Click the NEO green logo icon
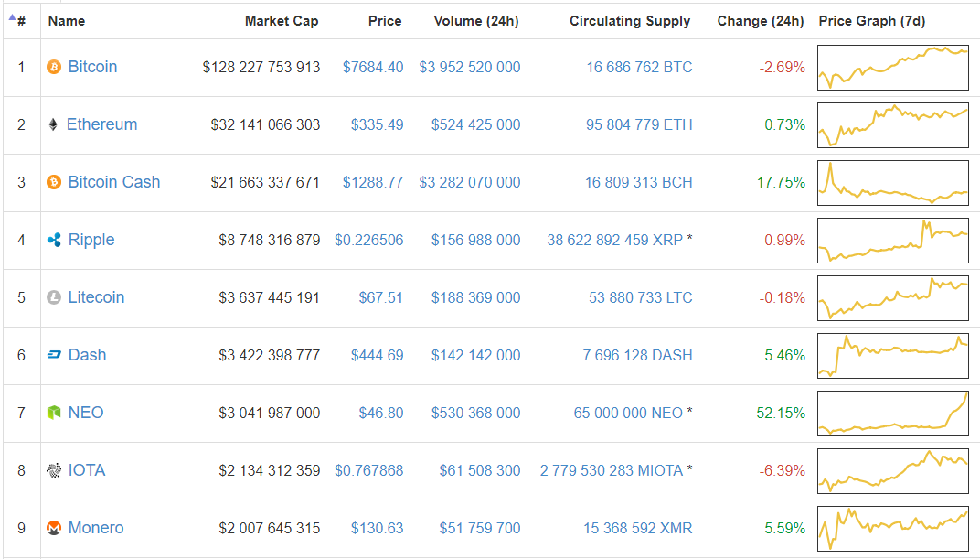The width and height of the screenshot is (980, 559). pos(54,413)
